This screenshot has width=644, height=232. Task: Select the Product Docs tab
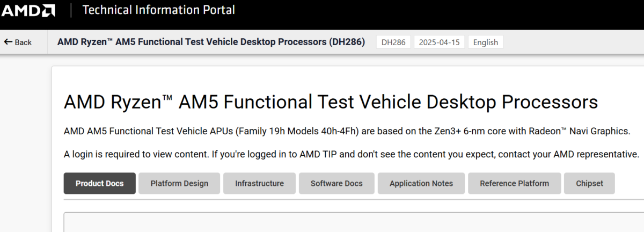(99, 183)
